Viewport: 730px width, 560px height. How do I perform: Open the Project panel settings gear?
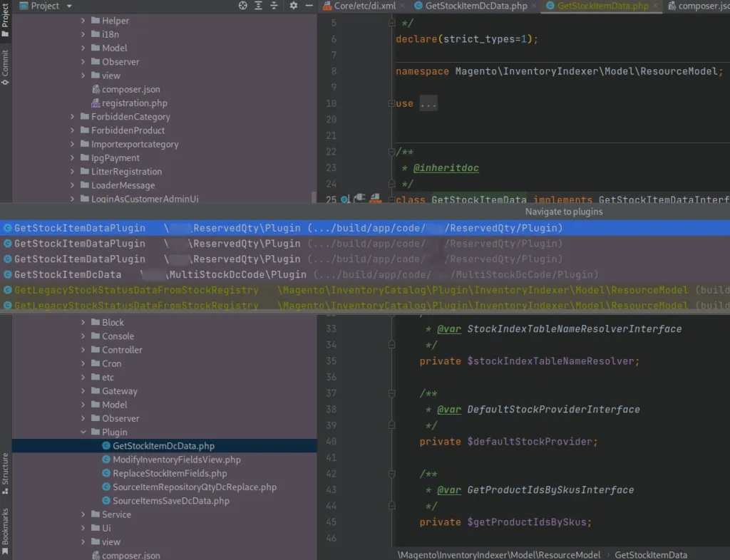[293, 6]
